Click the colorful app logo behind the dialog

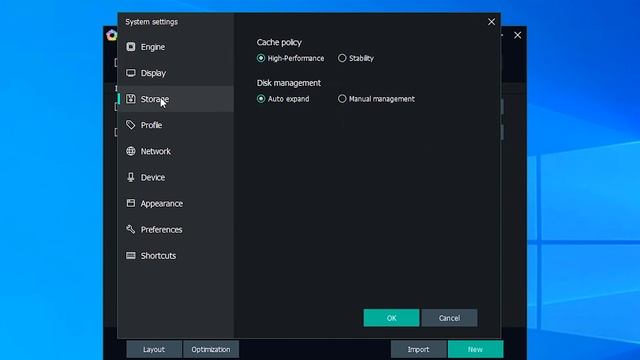(x=111, y=35)
